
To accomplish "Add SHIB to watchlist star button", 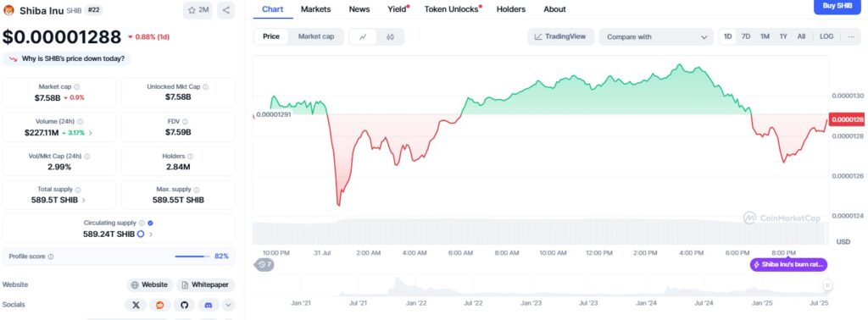I will click(x=198, y=10).
